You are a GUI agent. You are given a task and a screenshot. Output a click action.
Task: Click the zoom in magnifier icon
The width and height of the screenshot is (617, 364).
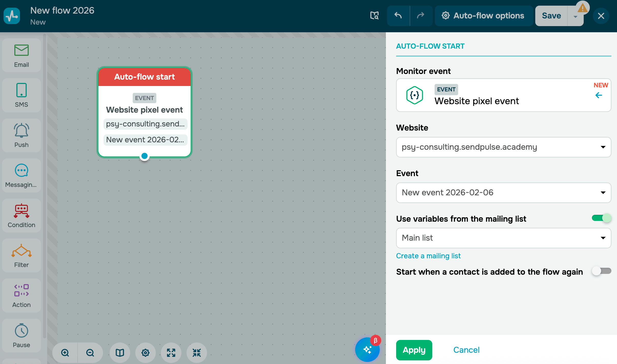(x=65, y=353)
